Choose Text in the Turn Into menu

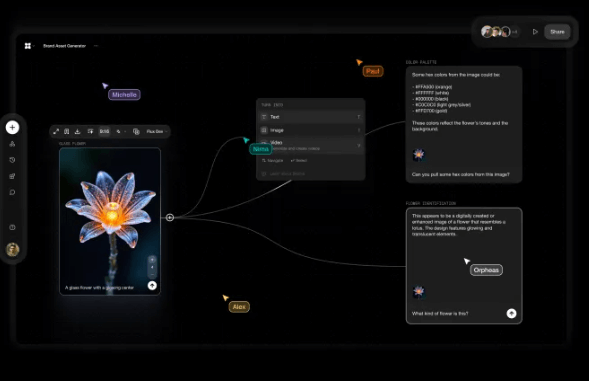click(x=311, y=117)
